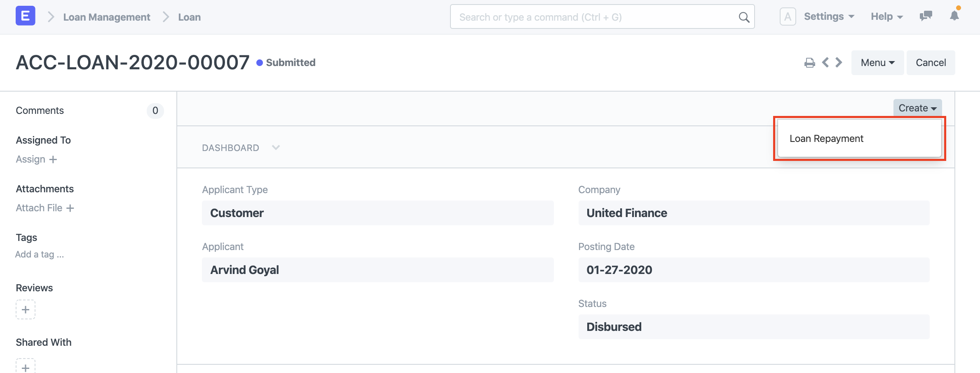
Task: Open the Create dropdown
Action: tap(917, 108)
